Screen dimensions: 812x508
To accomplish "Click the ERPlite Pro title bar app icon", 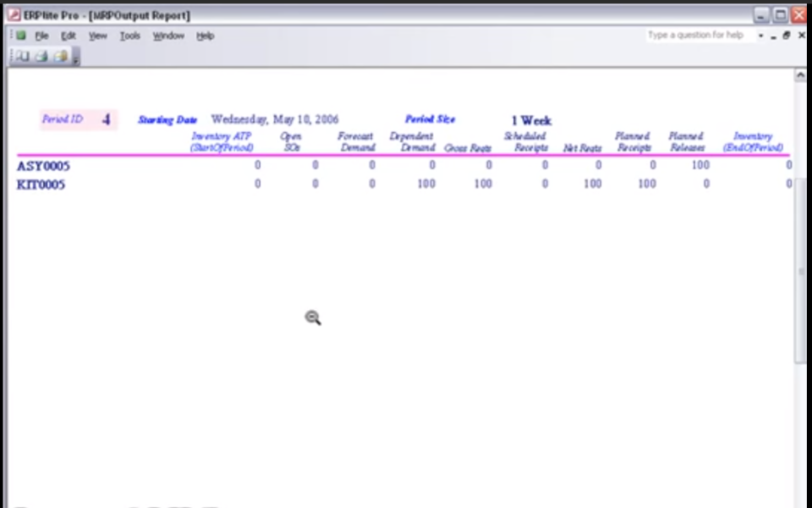I will pos(14,15).
